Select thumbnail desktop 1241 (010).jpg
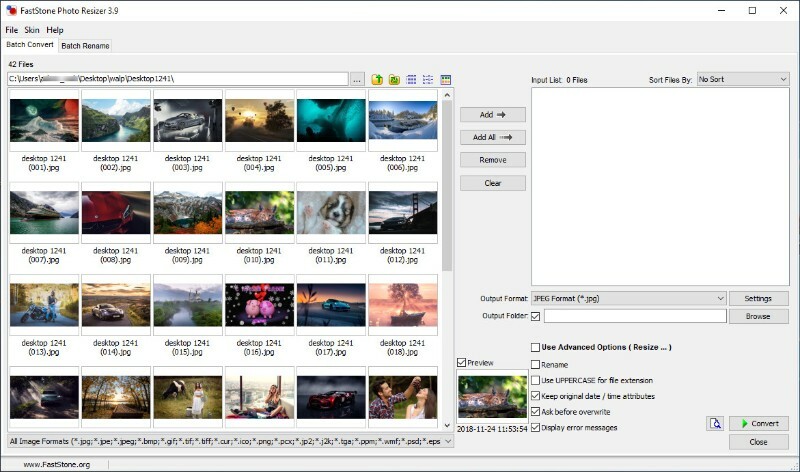This screenshot has height=472, width=800. [259, 212]
